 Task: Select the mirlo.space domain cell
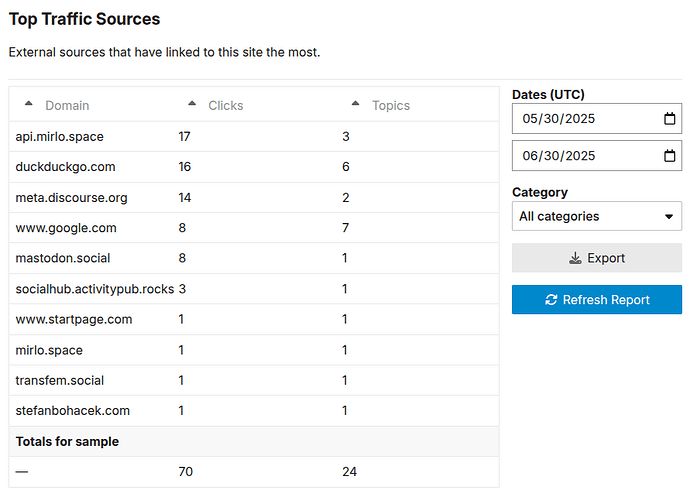pyautogui.click(x=49, y=350)
